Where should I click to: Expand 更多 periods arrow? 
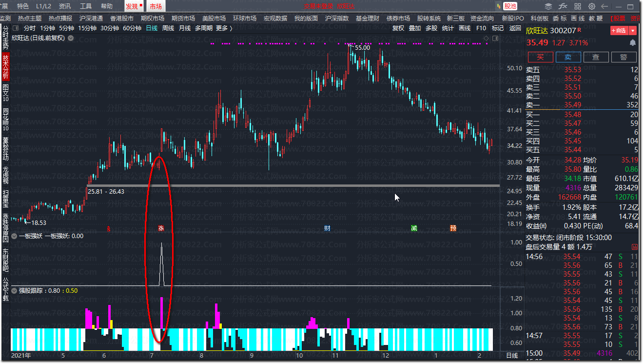pyautogui.click(x=231, y=28)
